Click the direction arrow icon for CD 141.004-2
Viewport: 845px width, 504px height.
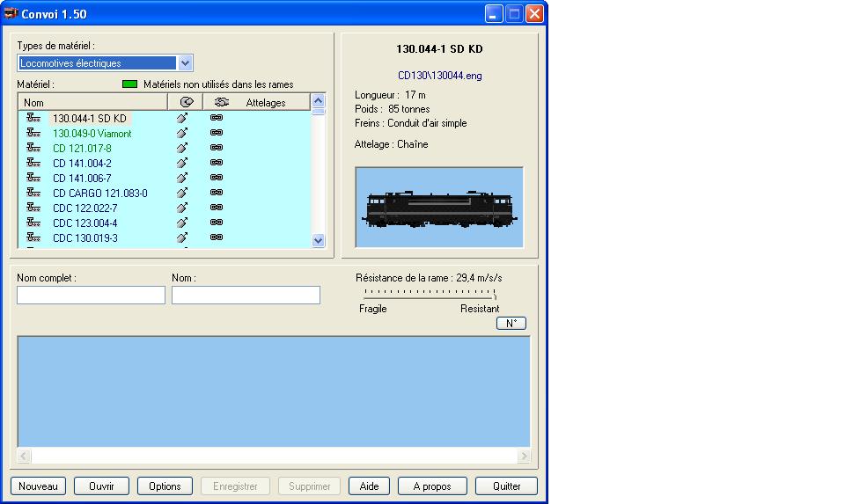pyautogui.click(x=182, y=163)
